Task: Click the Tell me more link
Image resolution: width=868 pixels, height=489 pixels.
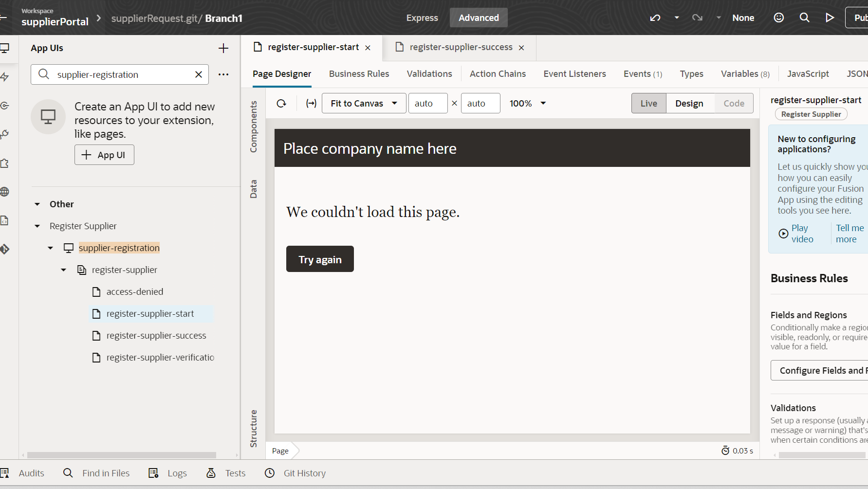Action: pos(850,234)
